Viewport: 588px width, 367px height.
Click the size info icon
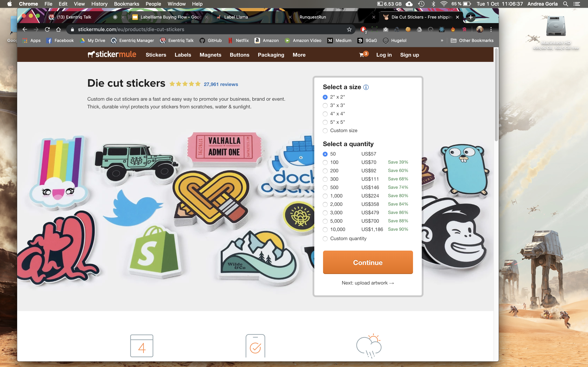(x=366, y=87)
